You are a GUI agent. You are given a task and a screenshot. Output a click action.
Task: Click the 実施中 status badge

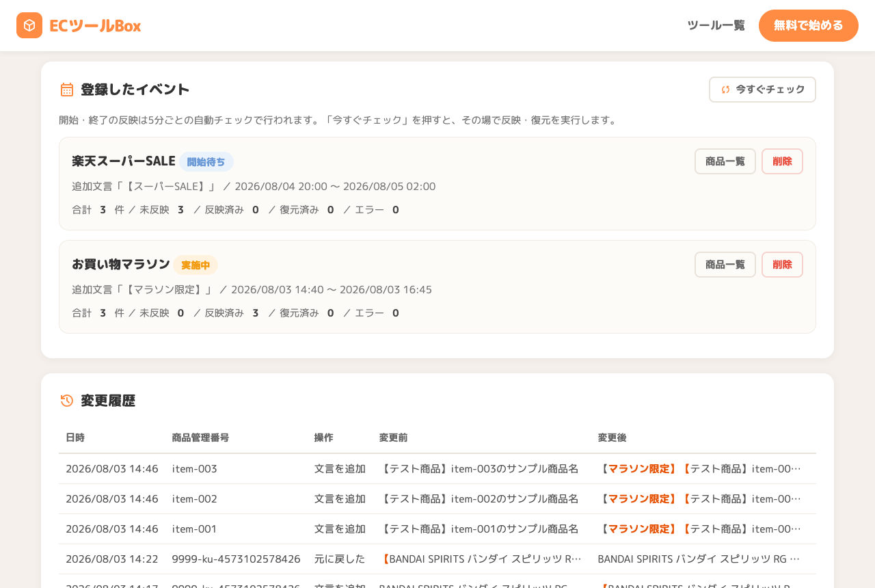click(x=196, y=265)
